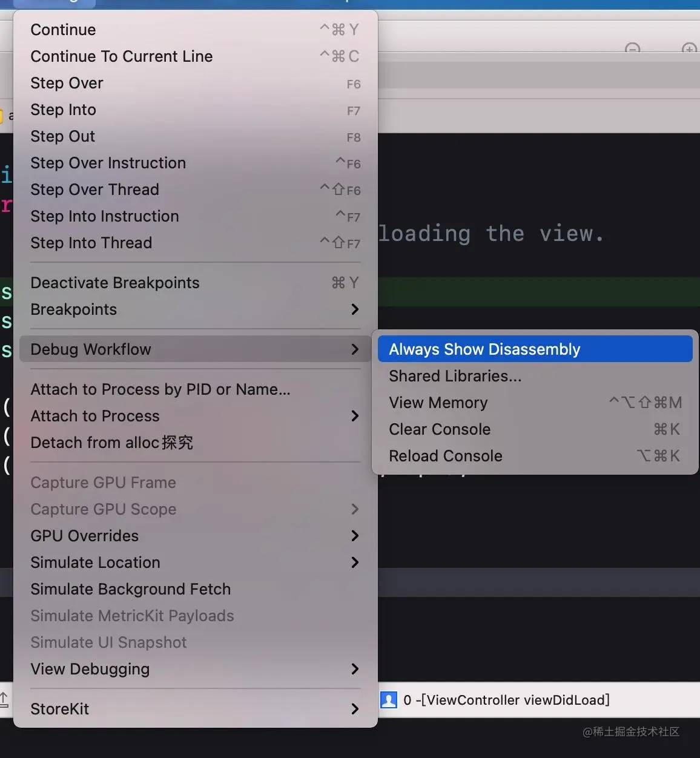Click the zoom in magnifier icon
The height and width of the screenshot is (758, 700).
click(x=689, y=48)
